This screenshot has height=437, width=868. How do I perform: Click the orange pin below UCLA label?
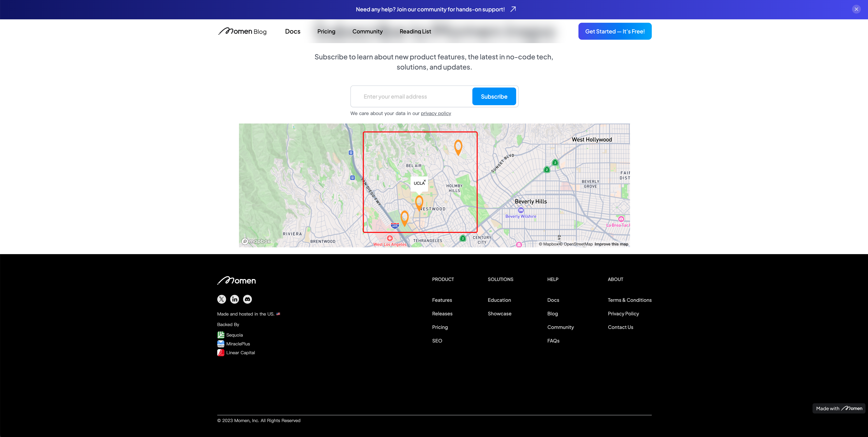click(419, 203)
